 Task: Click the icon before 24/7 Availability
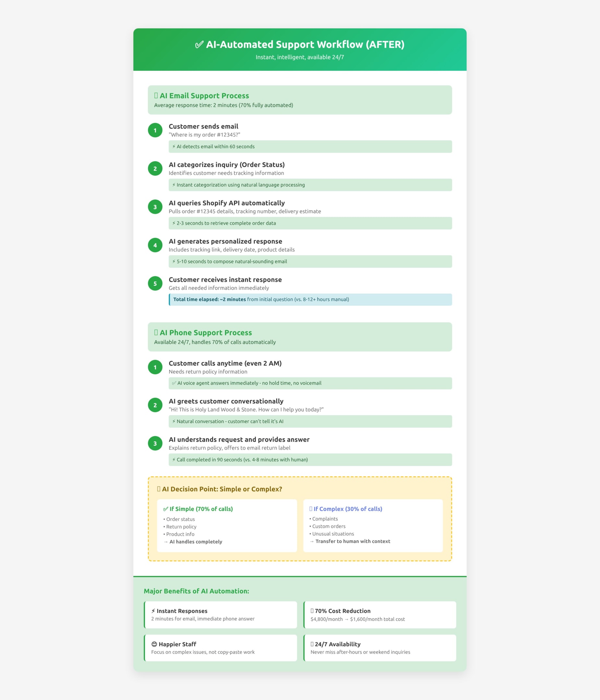312,644
